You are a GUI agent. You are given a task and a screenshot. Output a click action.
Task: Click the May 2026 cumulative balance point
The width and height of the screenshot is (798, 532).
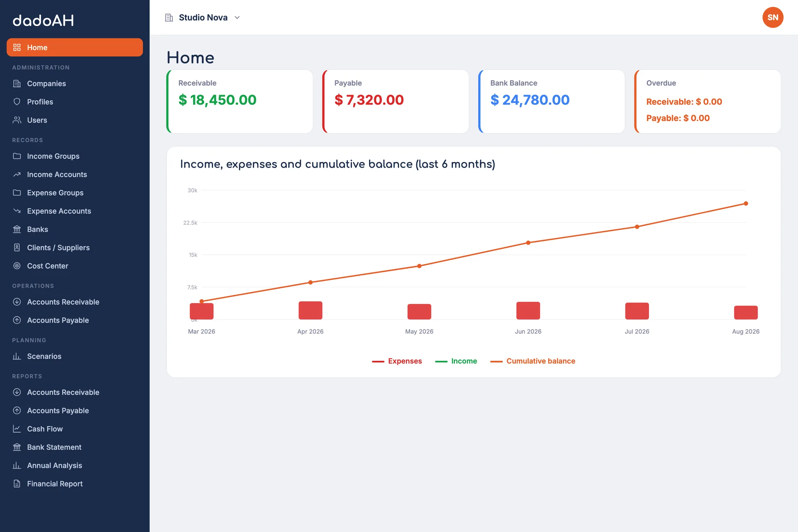419,266
